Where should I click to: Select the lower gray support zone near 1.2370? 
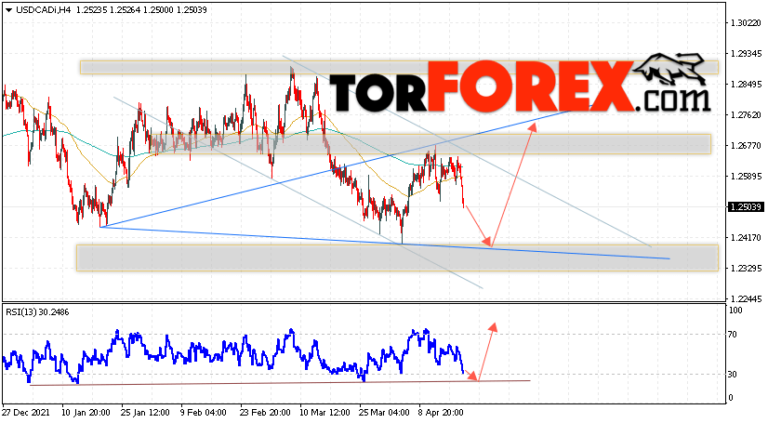click(x=397, y=258)
